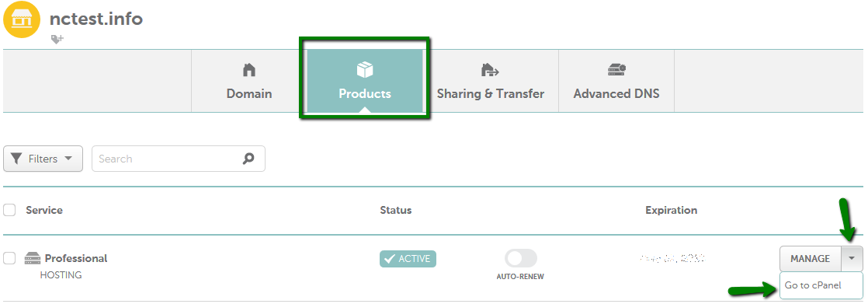The width and height of the screenshot is (868, 304).
Task: Click the server icon beside Professional
Action: point(33,258)
